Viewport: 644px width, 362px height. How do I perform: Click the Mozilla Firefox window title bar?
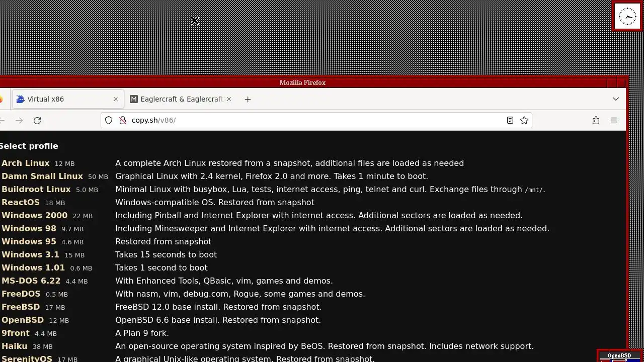tap(302, 82)
